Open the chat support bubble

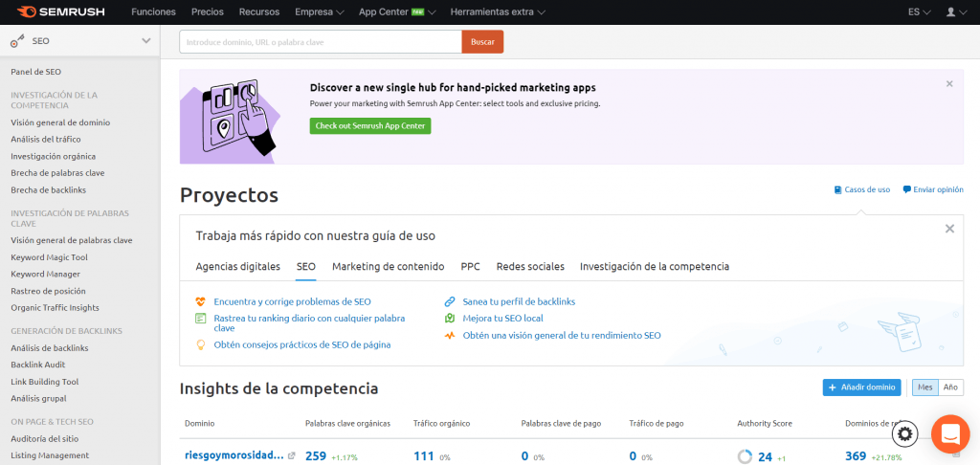point(950,433)
